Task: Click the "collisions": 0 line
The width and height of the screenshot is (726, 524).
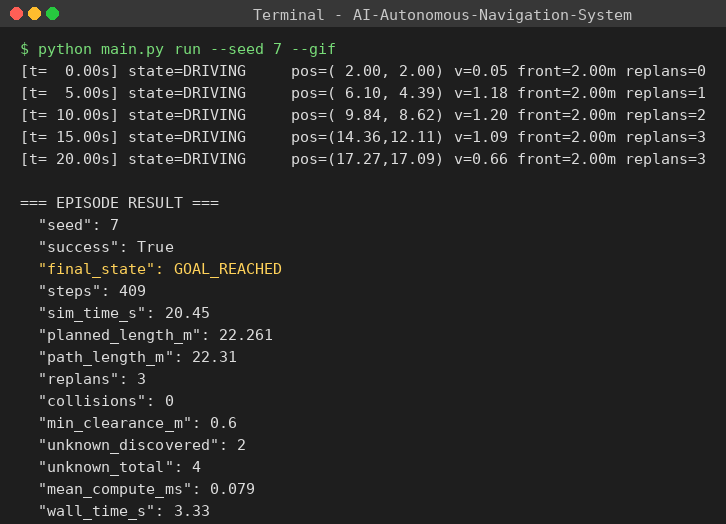Action: click(x=106, y=401)
